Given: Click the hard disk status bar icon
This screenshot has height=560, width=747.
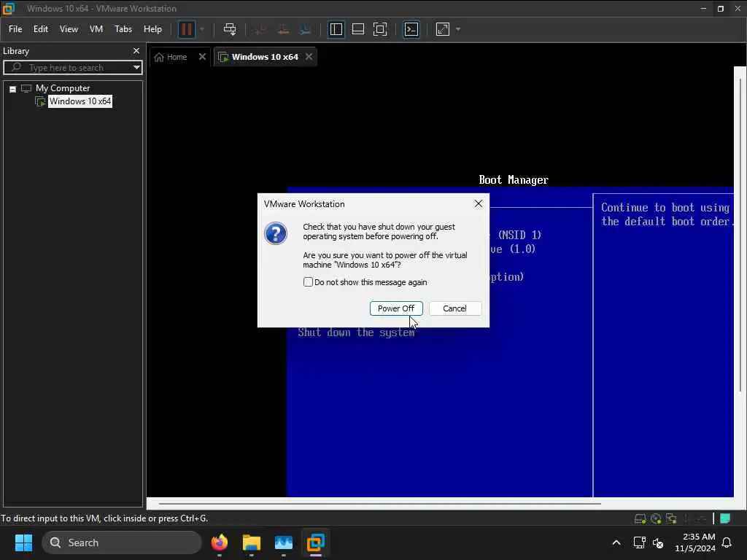Looking at the screenshot, I should click(x=640, y=518).
